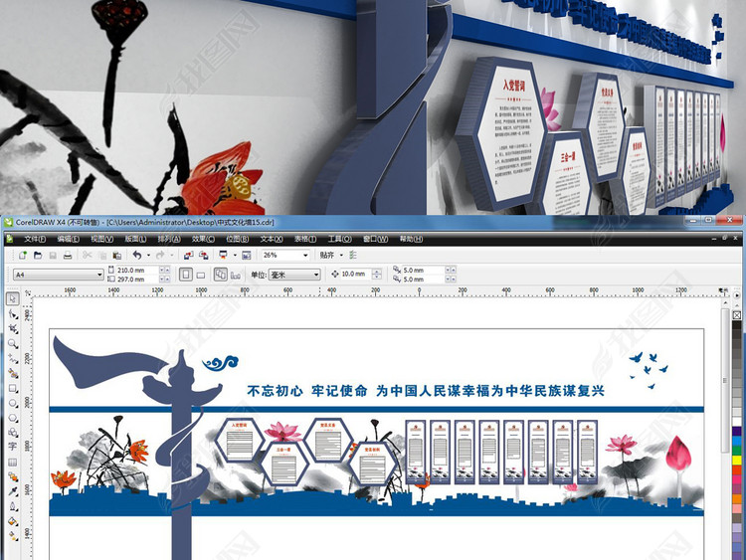This screenshot has width=746, height=560.
Task: Click the Open folder icon
Action: pyautogui.click(x=37, y=255)
